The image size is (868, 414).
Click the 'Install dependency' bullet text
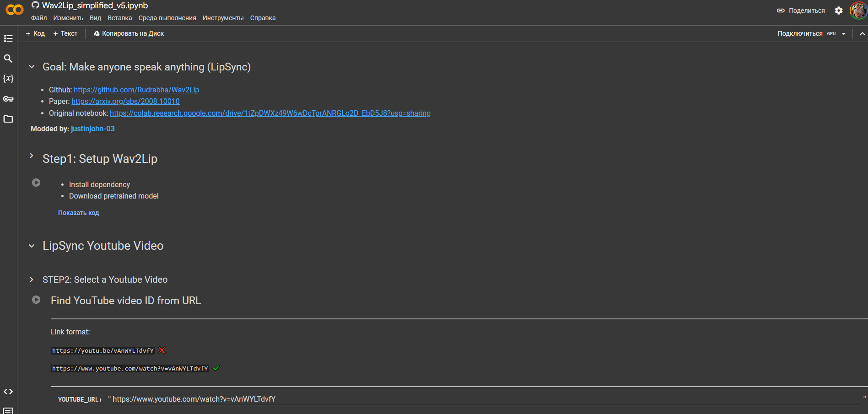pos(99,184)
